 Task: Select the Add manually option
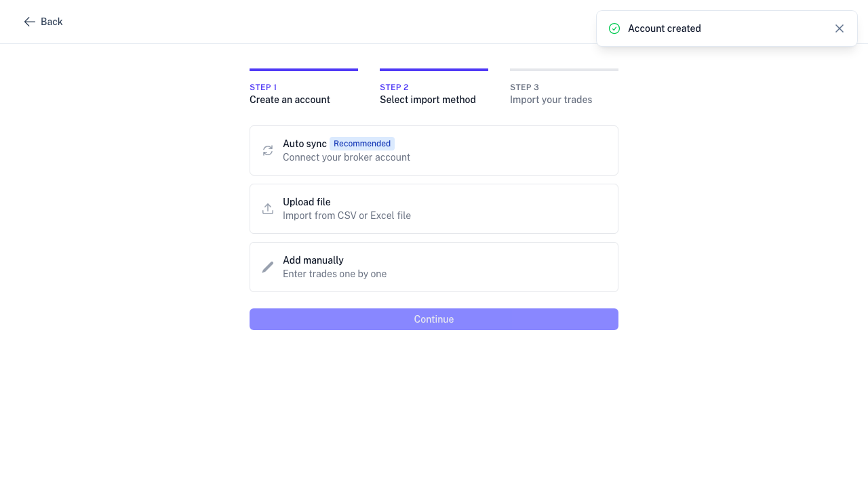pyautogui.click(x=434, y=266)
